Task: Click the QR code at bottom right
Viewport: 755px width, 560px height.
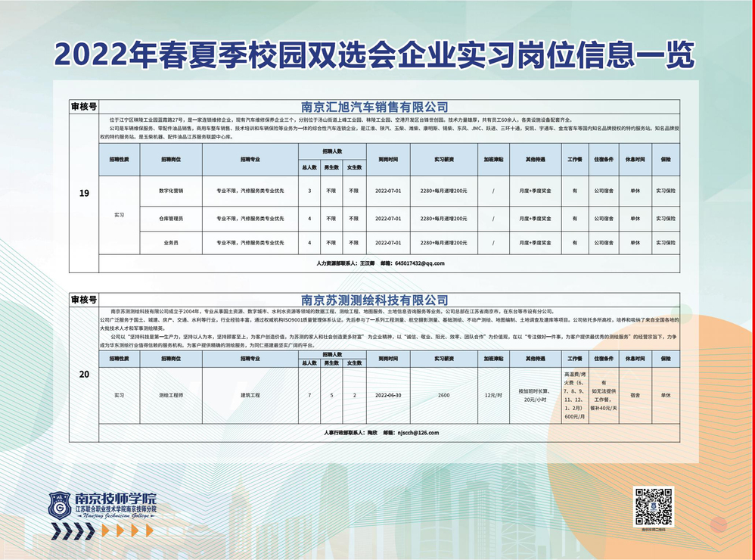Action: coord(653,506)
